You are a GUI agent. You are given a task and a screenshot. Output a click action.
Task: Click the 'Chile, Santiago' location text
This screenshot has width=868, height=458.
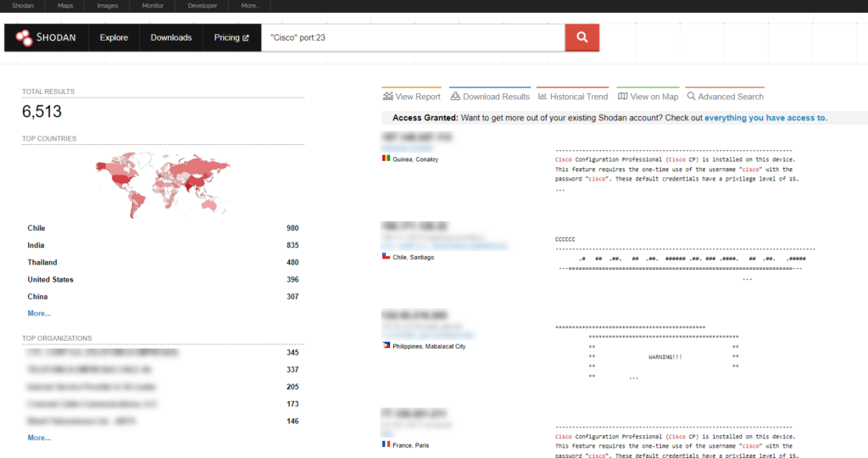(413, 258)
